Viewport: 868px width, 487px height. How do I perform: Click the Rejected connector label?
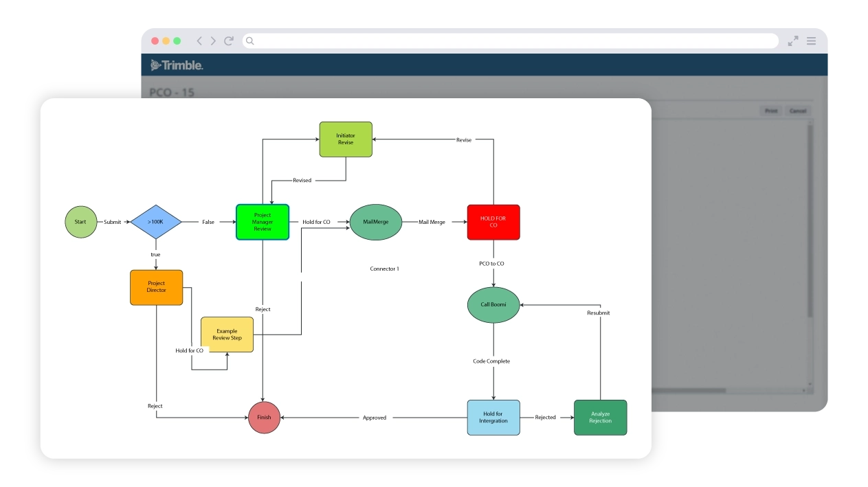(546, 418)
